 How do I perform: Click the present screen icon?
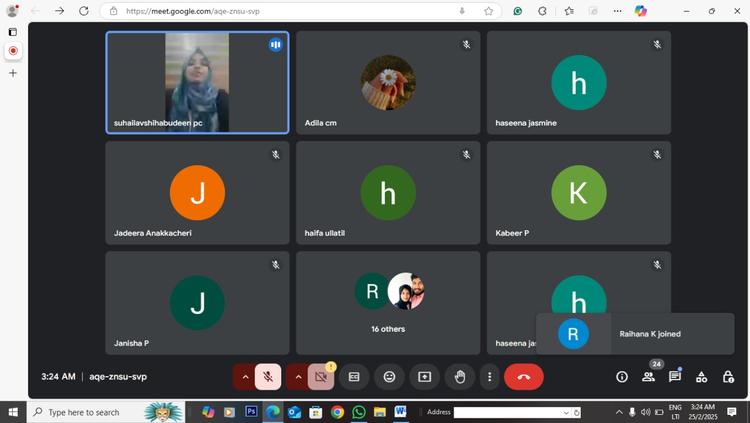coord(424,377)
